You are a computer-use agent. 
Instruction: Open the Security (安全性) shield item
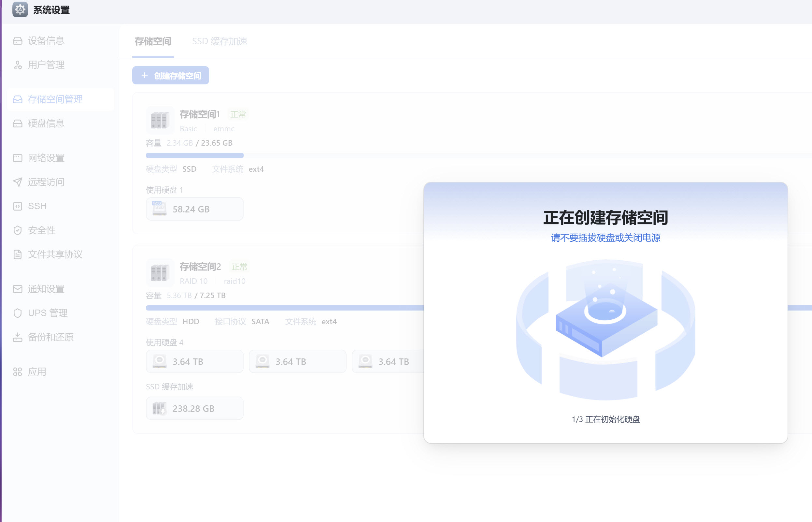[41, 230]
